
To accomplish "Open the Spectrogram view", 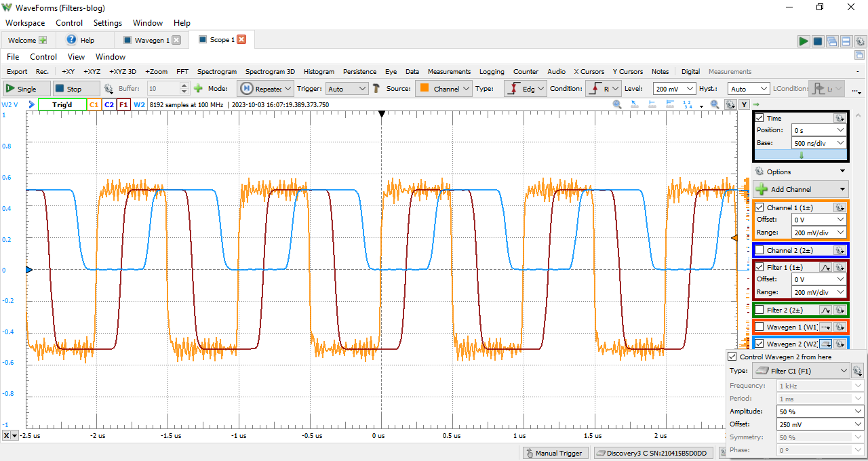I will pyautogui.click(x=216, y=71).
